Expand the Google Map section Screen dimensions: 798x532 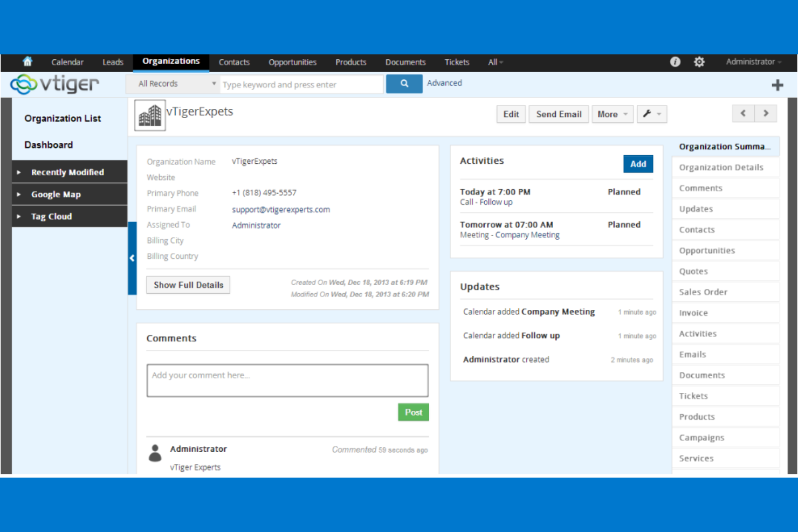70,194
